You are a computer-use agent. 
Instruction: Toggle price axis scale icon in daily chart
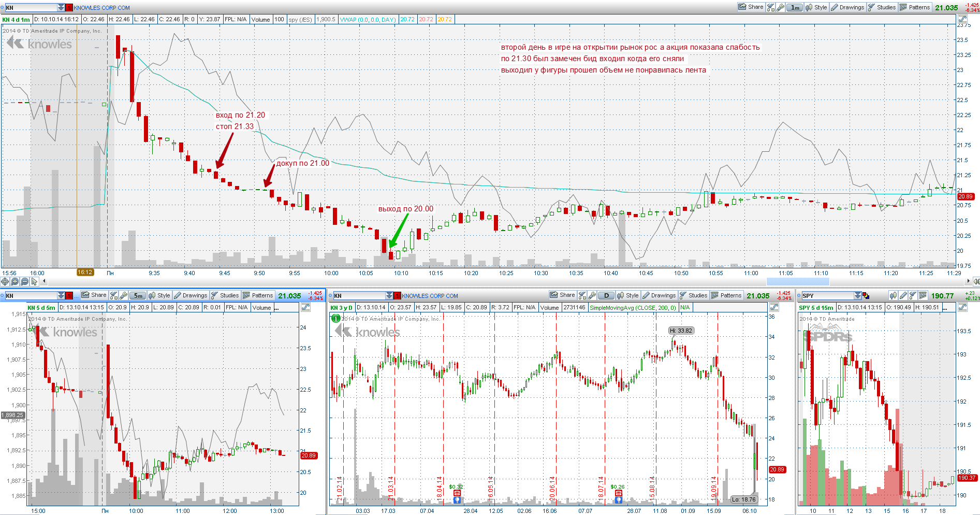pos(774,307)
